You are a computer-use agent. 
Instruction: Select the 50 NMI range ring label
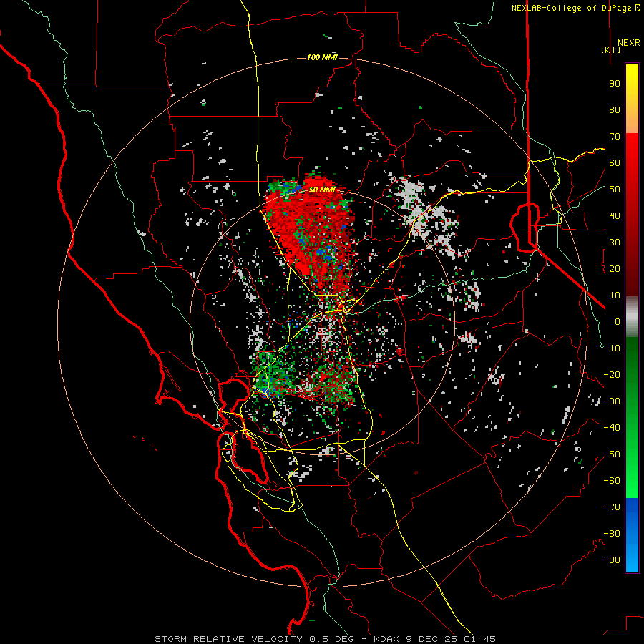pos(323,190)
